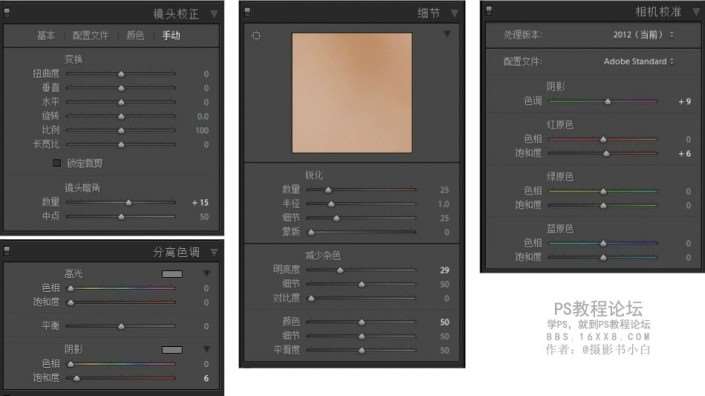Click the 镜头暗角 中点 slider handle
This screenshot has height=396, width=705.
click(x=121, y=217)
